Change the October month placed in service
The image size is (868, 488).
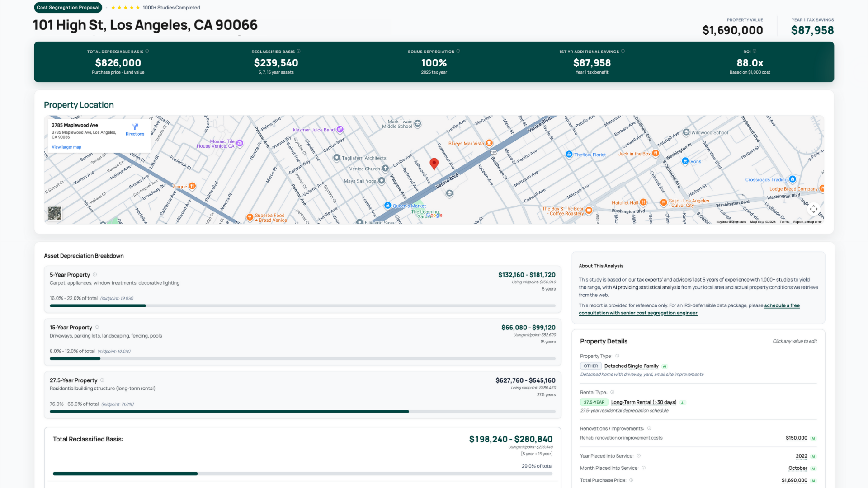pos(797,468)
